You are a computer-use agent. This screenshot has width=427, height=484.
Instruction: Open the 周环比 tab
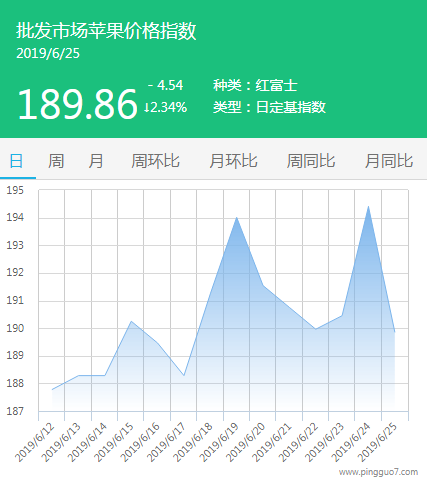click(155, 161)
